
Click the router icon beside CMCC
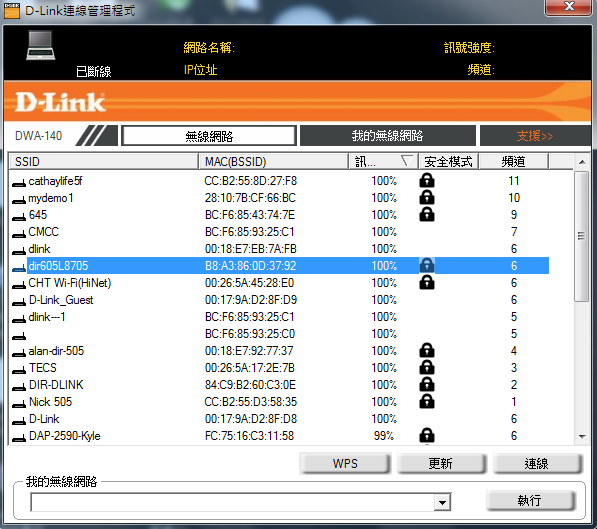coord(19,234)
